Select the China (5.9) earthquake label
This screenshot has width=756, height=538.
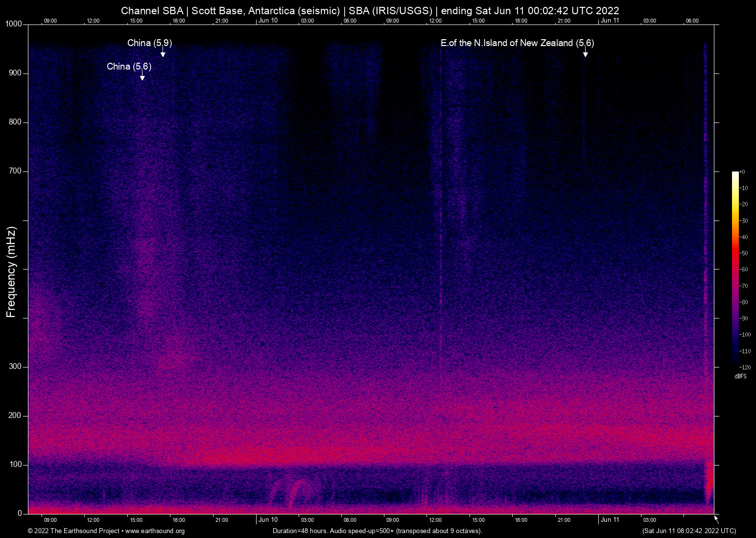pyautogui.click(x=149, y=43)
